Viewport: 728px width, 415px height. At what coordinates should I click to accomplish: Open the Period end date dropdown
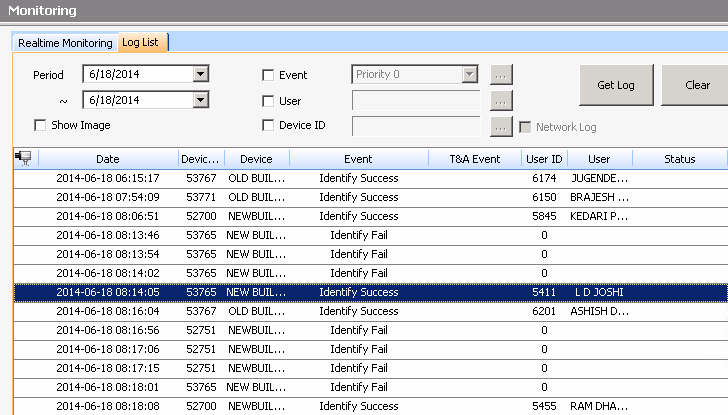click(x=200, y=99)
